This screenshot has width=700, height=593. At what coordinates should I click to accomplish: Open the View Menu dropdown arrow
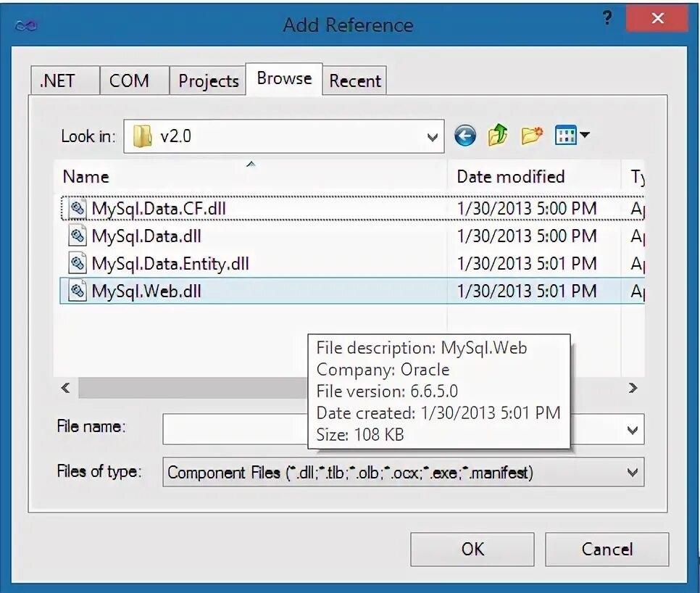tap(584, 134)
